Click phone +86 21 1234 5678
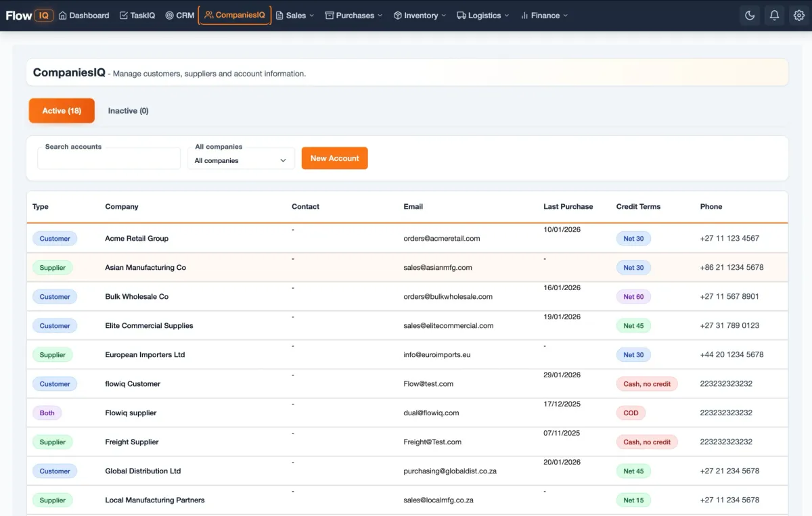 pos(731,268)
